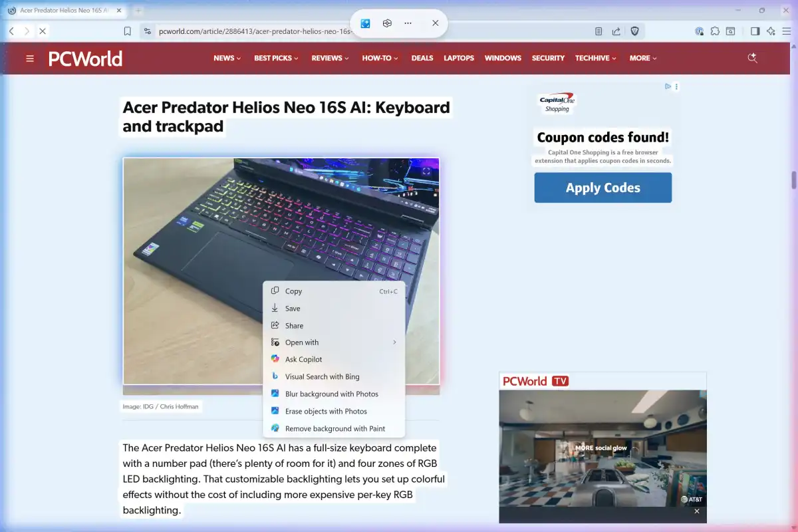
Task: Expand the BEST PICKS dropdown
Action: point(276,58)
